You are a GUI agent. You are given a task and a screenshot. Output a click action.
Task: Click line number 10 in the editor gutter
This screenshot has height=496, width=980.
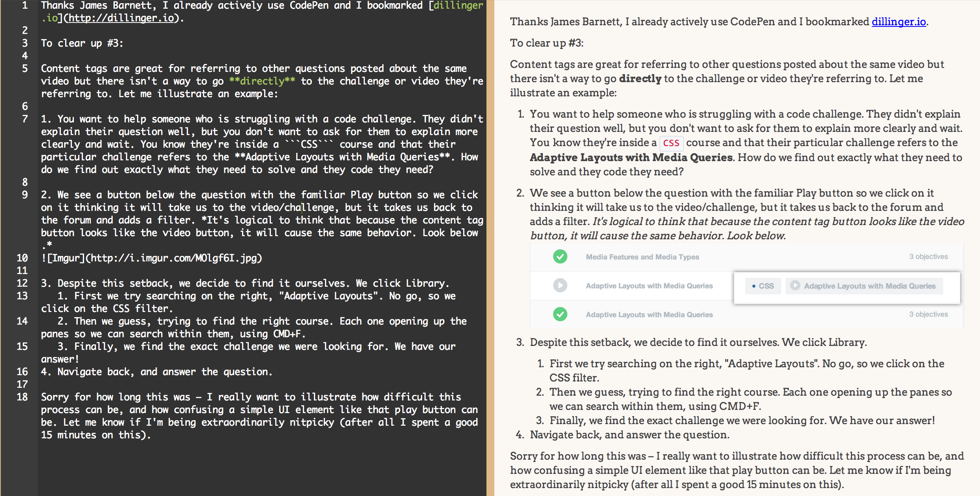pyautogui.click(x=22, y=258)
